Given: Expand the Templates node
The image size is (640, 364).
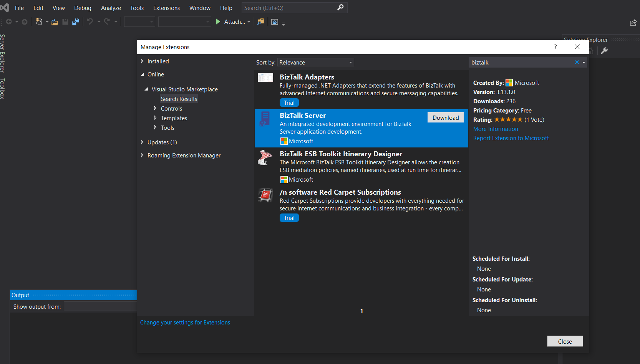Looking at the screenshot, I should pyautogui.click(x=155, y=118).
